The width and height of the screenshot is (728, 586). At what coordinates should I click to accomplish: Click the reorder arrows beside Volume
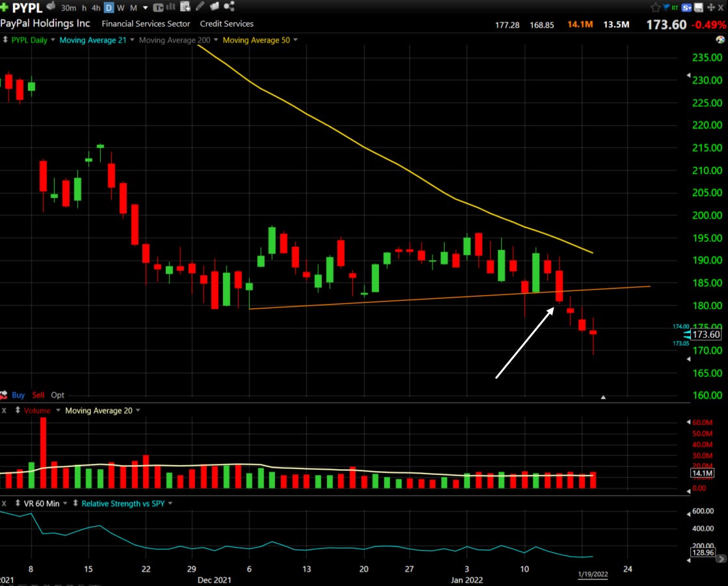tap(18, 410)
